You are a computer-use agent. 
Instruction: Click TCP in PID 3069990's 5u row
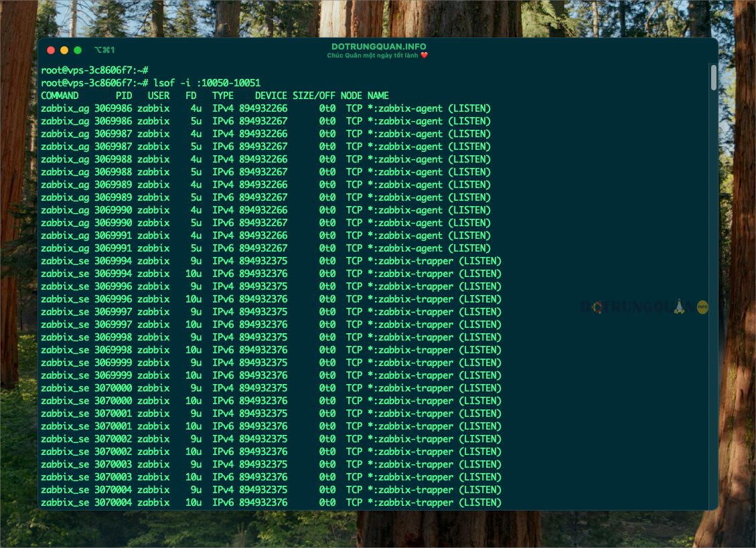point(354,223)
